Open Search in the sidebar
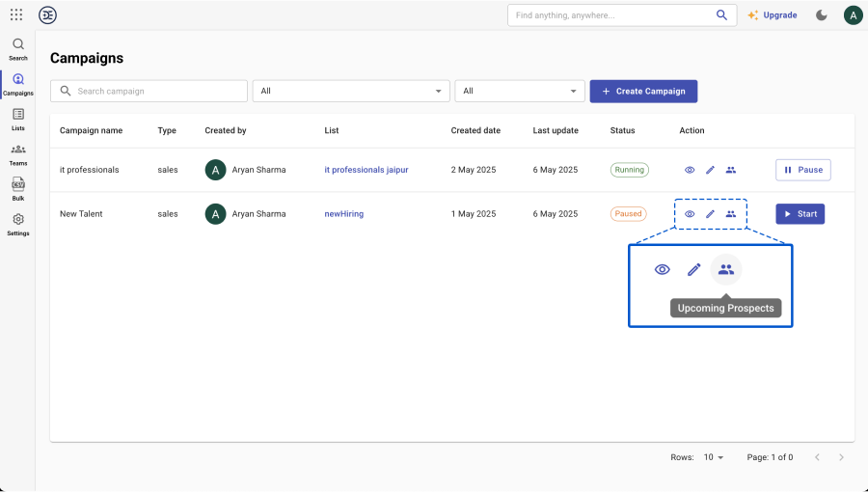Image resolution: width=868 pixels, height=492 pixels. pyautogui.click(x=18, y=49)
